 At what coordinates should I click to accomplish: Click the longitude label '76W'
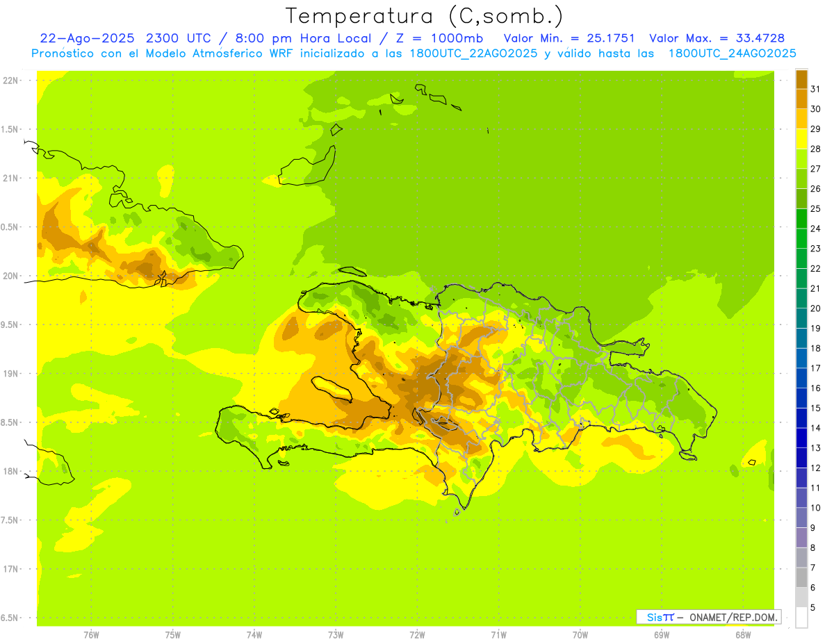click(x=91, y=635)
